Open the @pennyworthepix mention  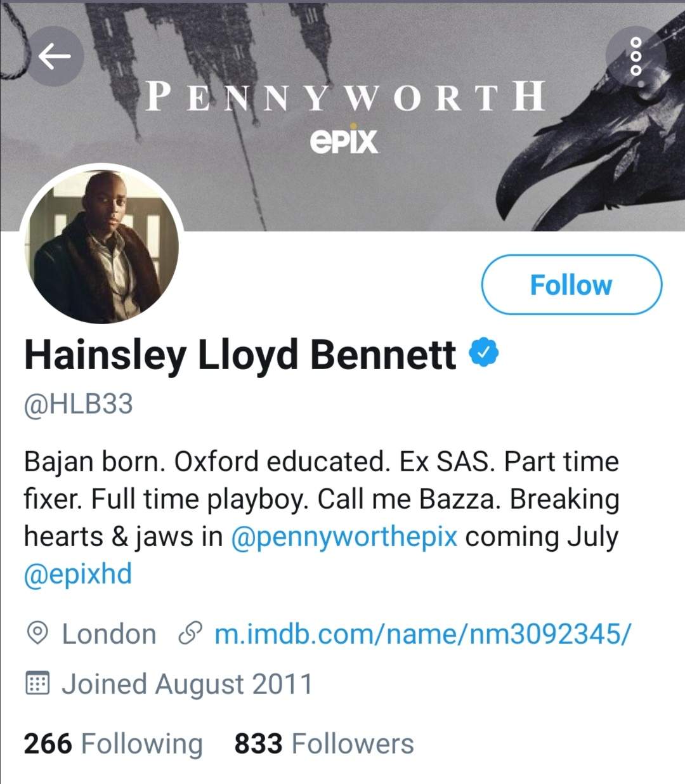pyautogui.click(x=344, y=537)
